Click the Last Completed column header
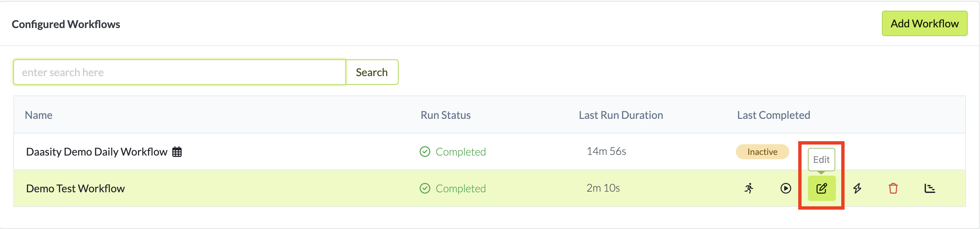This screenshot has width=980, height=229. click(774, 115)
